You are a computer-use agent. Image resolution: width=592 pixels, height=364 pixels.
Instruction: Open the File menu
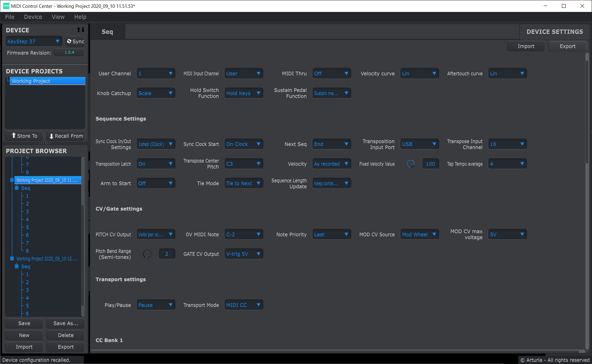click(10, 17)
